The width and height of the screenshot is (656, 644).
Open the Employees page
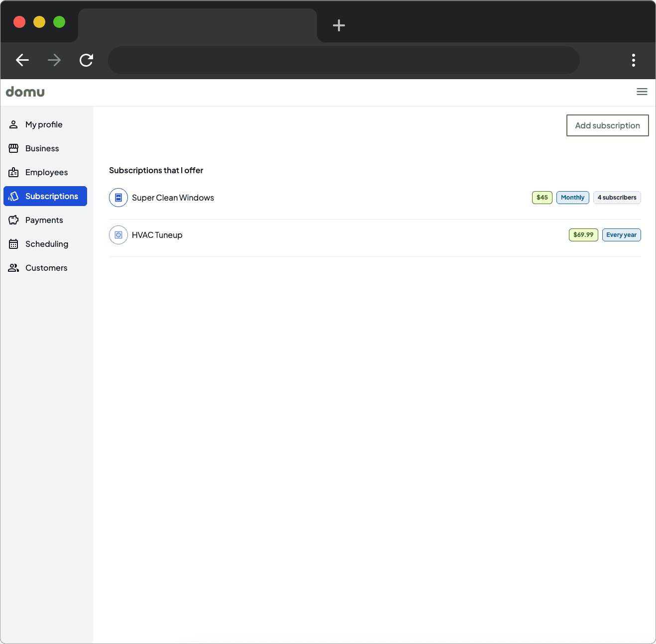pyautogui.click(x=45, y=172)
